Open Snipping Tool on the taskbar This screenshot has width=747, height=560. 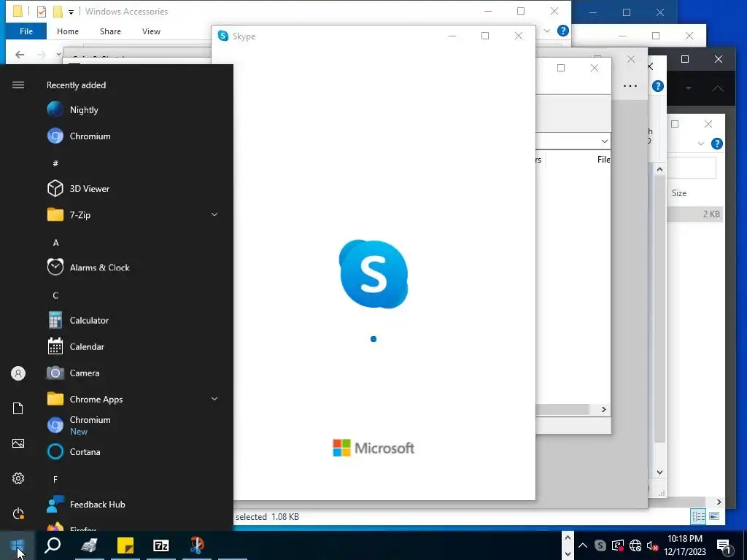pyautogui.click(x=197, y=545)
